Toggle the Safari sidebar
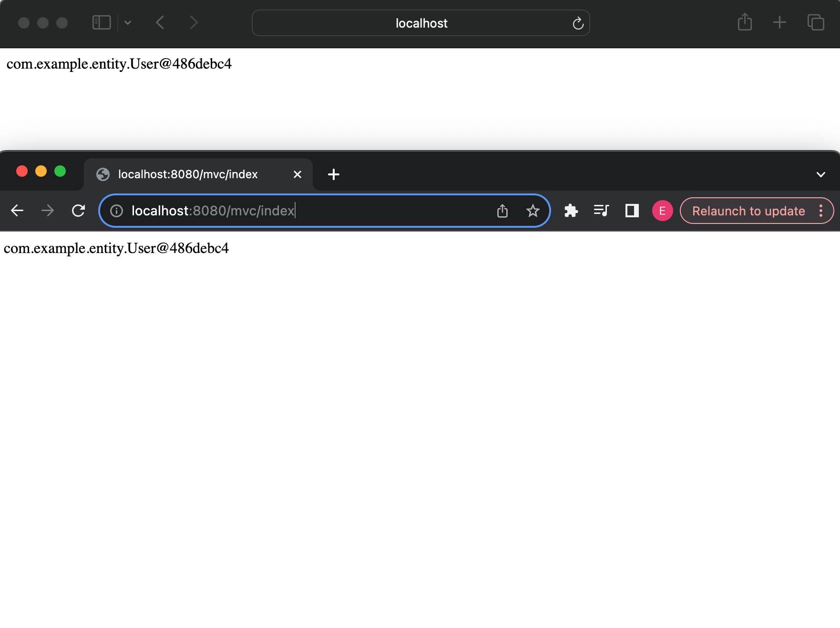 101,22
